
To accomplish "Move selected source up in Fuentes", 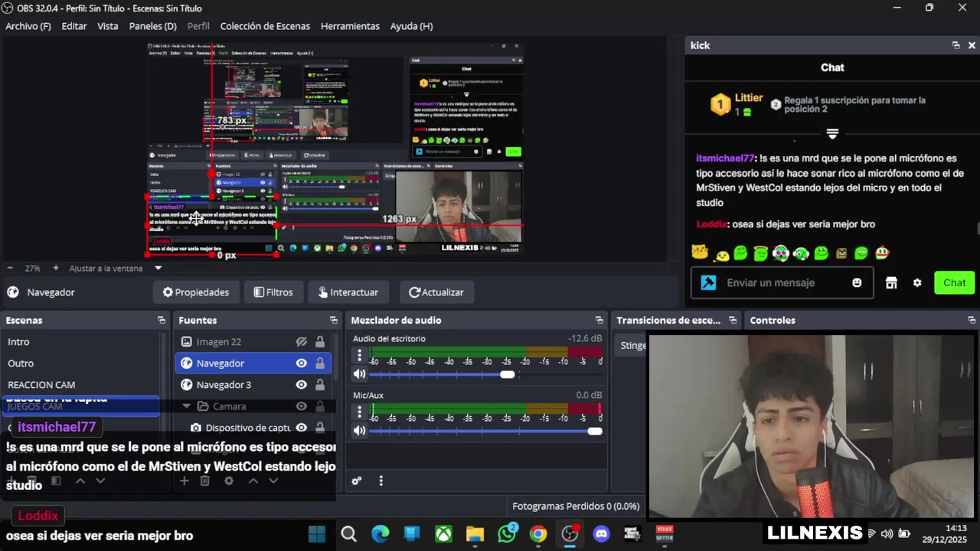I will [x=253, y=481].
